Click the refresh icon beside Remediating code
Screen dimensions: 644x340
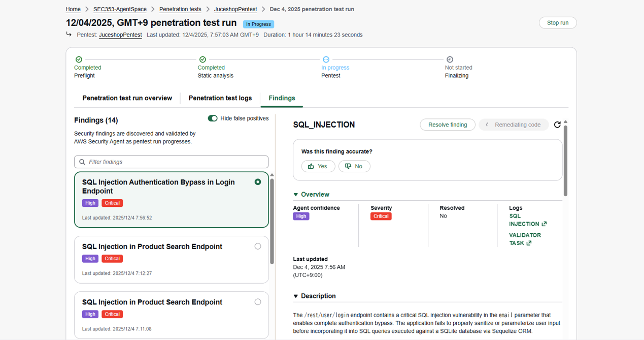[x=557, y=125]
